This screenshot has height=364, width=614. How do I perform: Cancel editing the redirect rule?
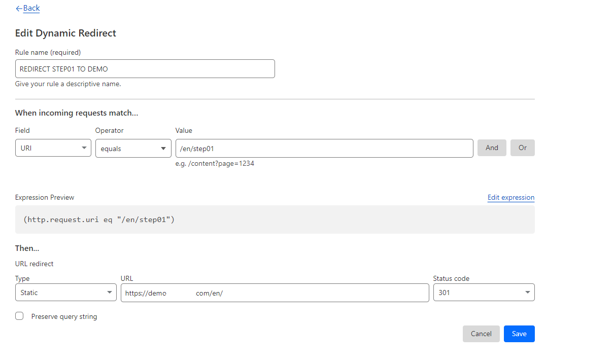(481, 334)
